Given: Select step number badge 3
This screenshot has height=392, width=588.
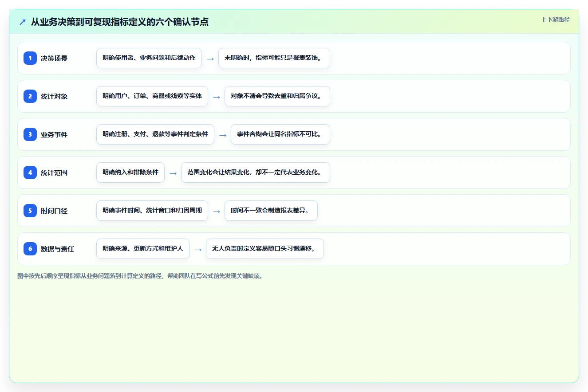Looking at the screenshot, I should (x=30, y=134).
